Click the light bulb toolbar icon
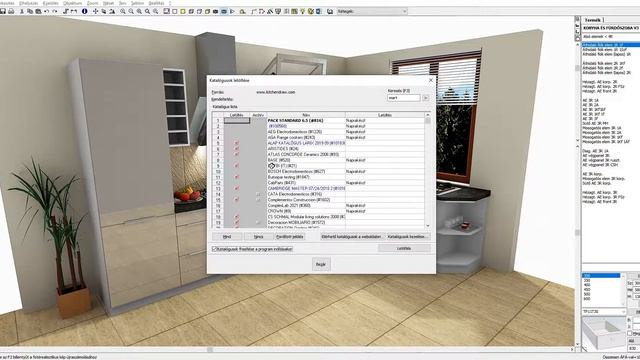Screen dimensions: 640x360 (302, 11)
